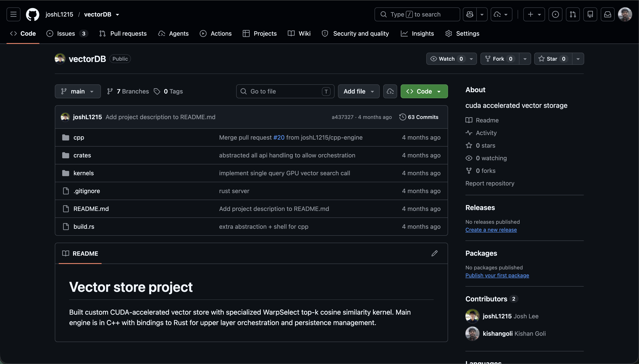
Task: Expand the Copilot dropdown arrow
Action: click(x=482, y=14)
